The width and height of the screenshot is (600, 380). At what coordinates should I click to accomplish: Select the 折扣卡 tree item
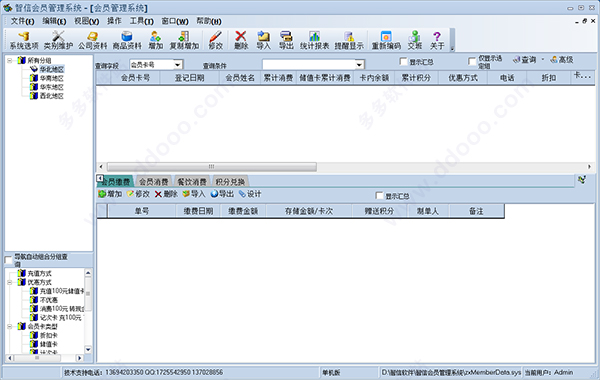pyautogui.click(x=49, y=335)
